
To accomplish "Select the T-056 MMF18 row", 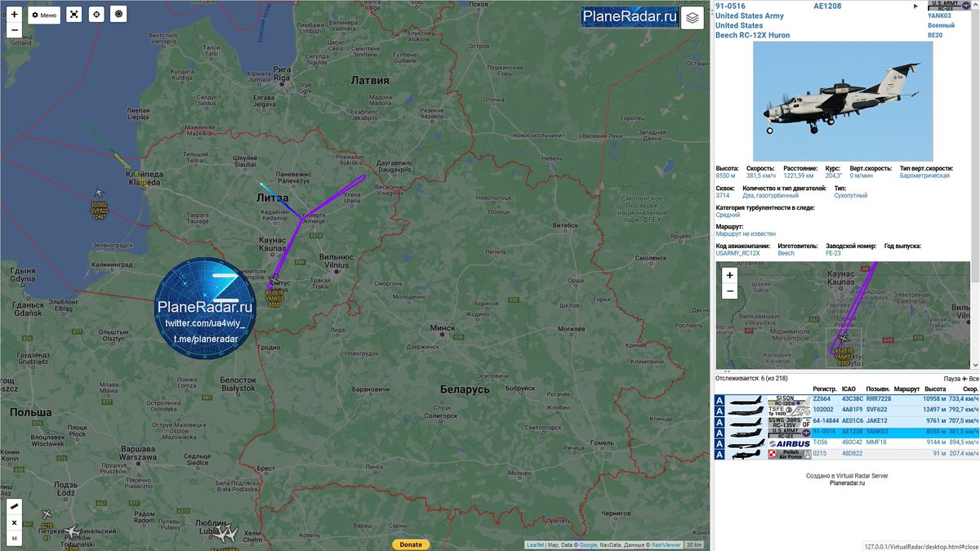I will point(847,443).
